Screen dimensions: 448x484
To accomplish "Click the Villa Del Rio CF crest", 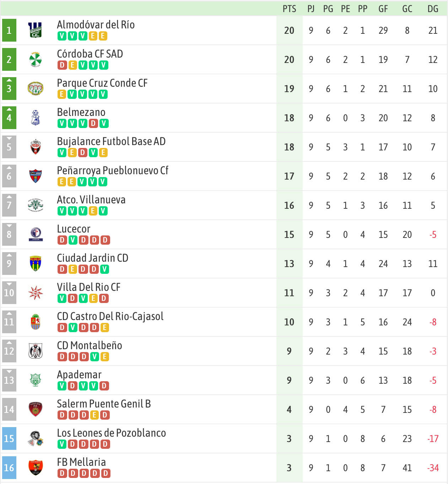I will [35, 293].
